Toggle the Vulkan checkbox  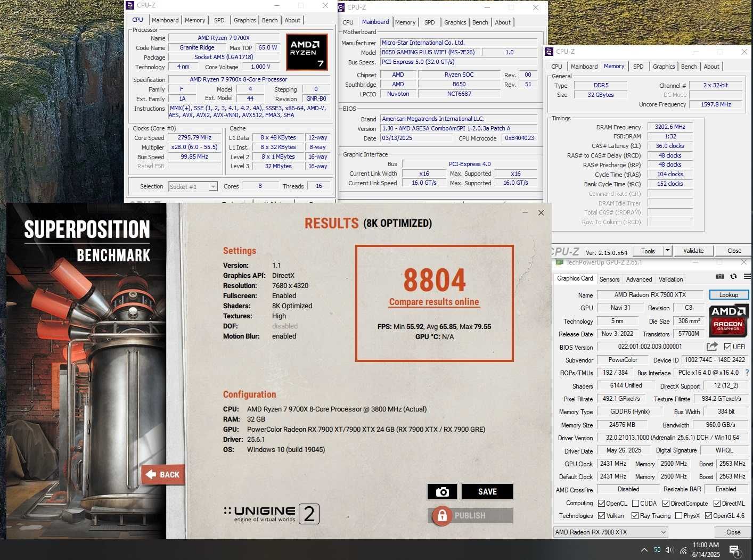pos(601,516)
